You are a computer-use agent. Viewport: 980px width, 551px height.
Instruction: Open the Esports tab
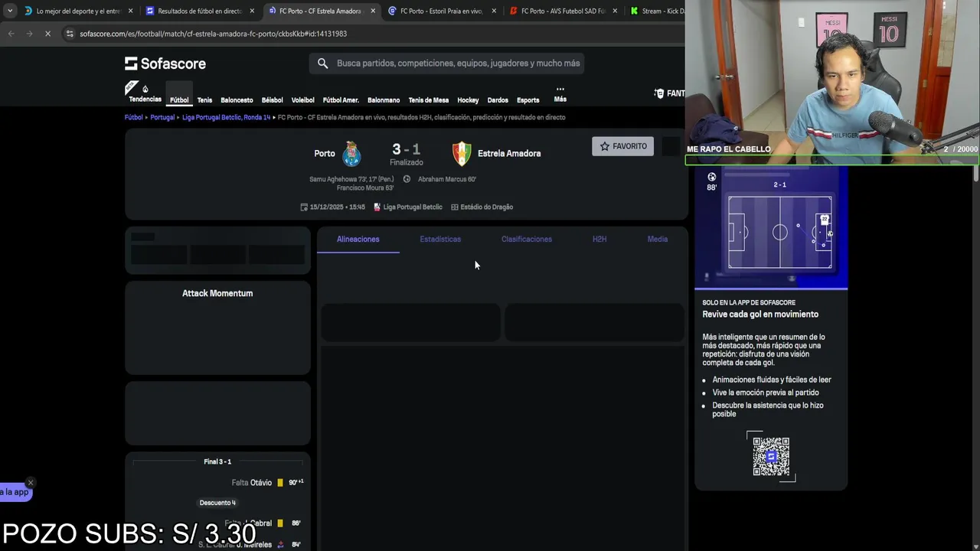pyautogui.click(x=528, y=100)
